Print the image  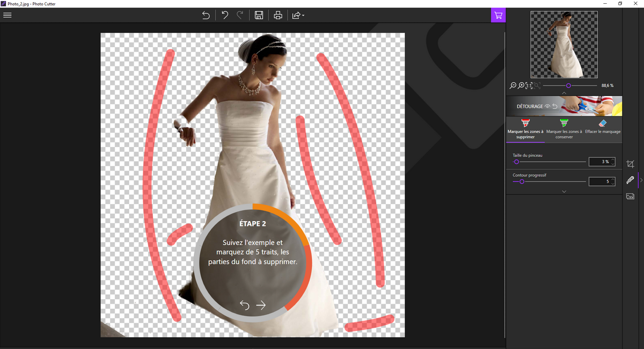coord(277,15)
